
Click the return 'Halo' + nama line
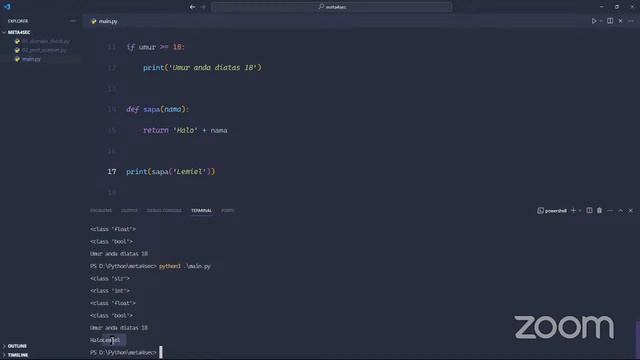(x=185, y=130)
